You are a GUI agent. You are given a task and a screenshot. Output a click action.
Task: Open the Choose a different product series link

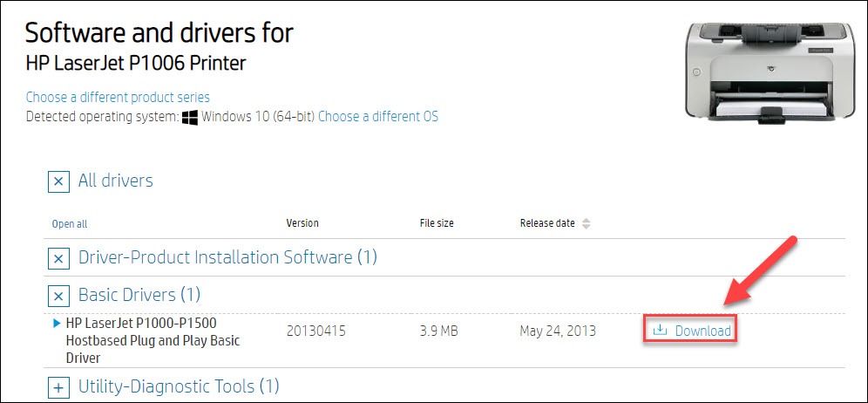click(x=118, y=98)
